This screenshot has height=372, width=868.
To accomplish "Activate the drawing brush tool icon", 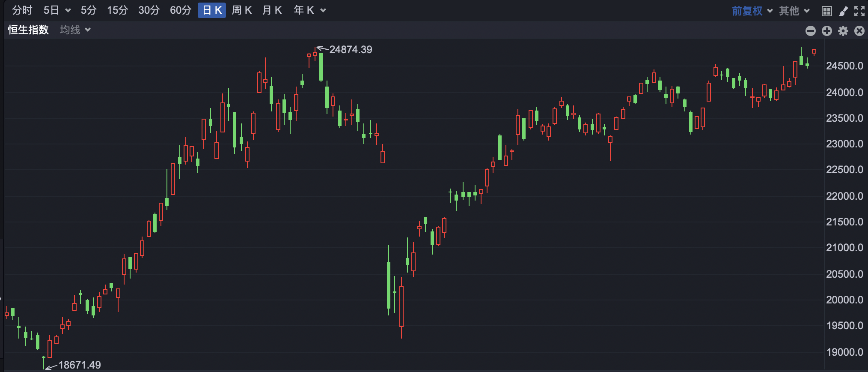I will click(843, 11).
